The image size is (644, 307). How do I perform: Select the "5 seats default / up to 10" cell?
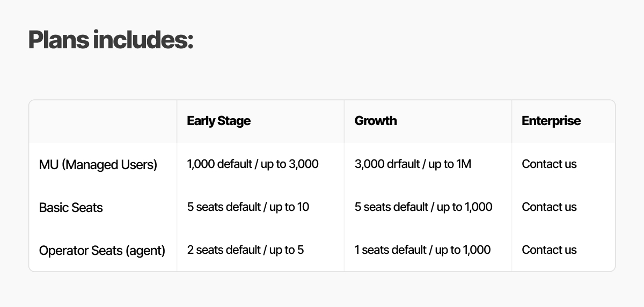(248, 207)
